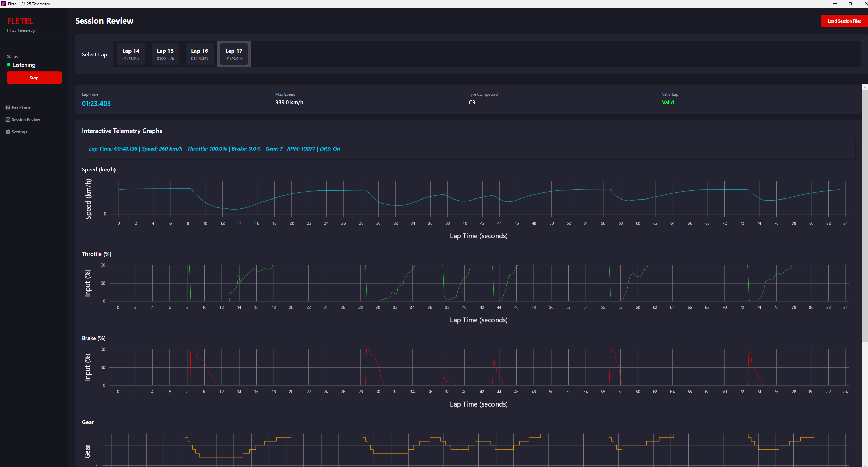Select the highlighted Lap 17 tab
The width and height of the screenshot is (868, 467).
(x=234, y=54)
